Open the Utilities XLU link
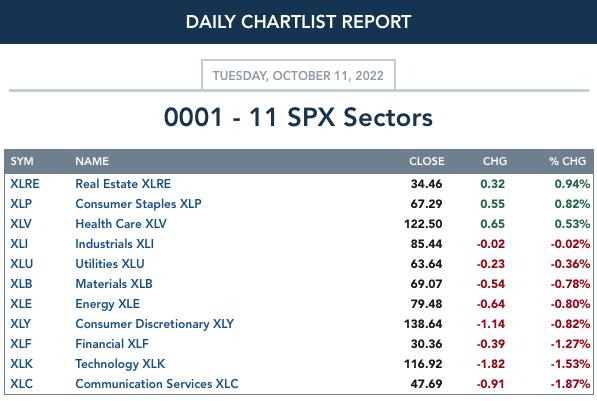Image resolution: width=597 pixels, height=401 pixels. [110, 264]
